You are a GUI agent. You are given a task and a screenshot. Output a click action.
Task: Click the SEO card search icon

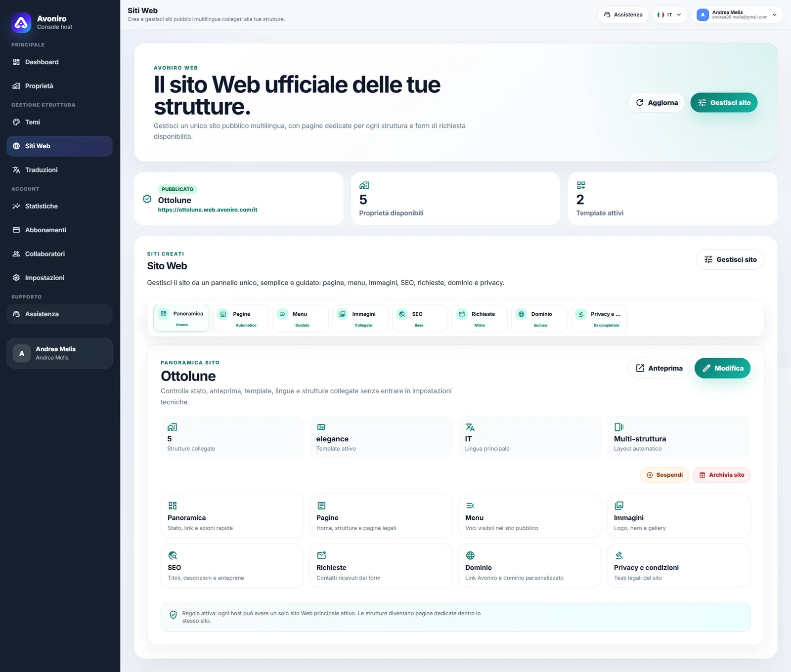(x=173, y=555)
